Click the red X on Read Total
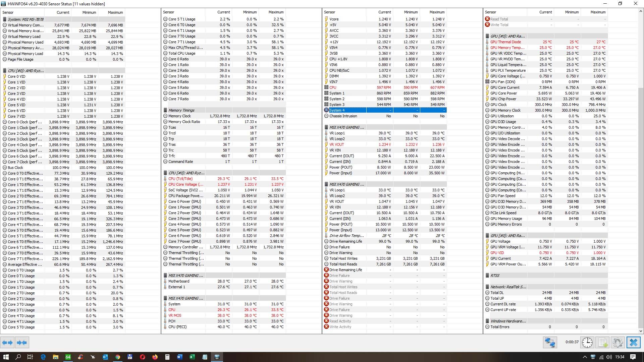Screen dimensions: 644x362 tap(487, 19)
